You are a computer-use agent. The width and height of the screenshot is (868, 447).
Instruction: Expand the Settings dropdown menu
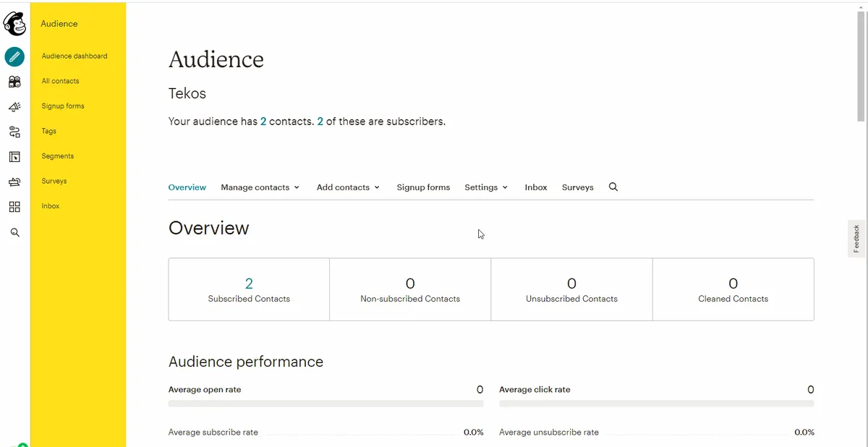point(485,187)
